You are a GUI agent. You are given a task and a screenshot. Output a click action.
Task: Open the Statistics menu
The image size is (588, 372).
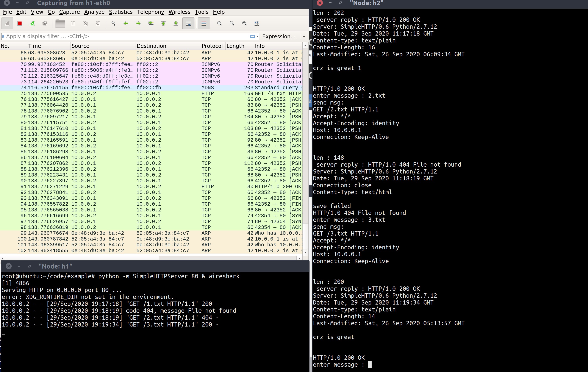[x=121, y=12]
